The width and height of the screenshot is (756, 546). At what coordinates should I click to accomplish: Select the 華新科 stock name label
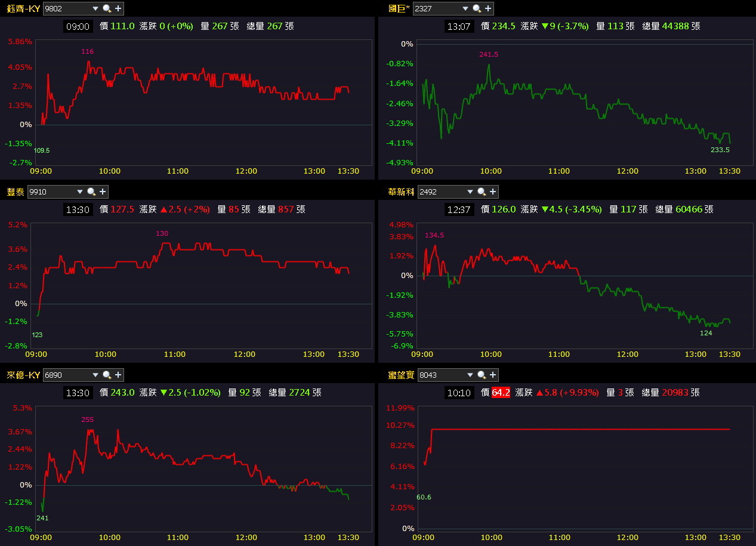click(x=401, y=192)
